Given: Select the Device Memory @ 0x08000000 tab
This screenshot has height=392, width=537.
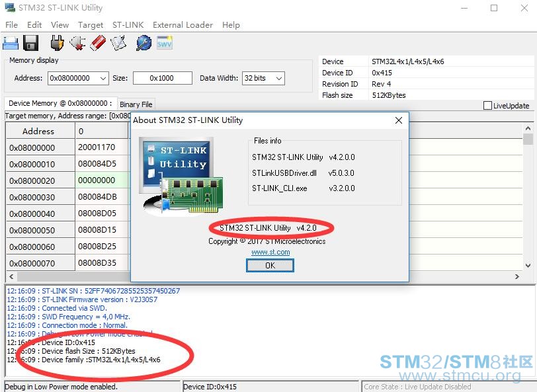Looking at the screenshot, I should (60, 103).
